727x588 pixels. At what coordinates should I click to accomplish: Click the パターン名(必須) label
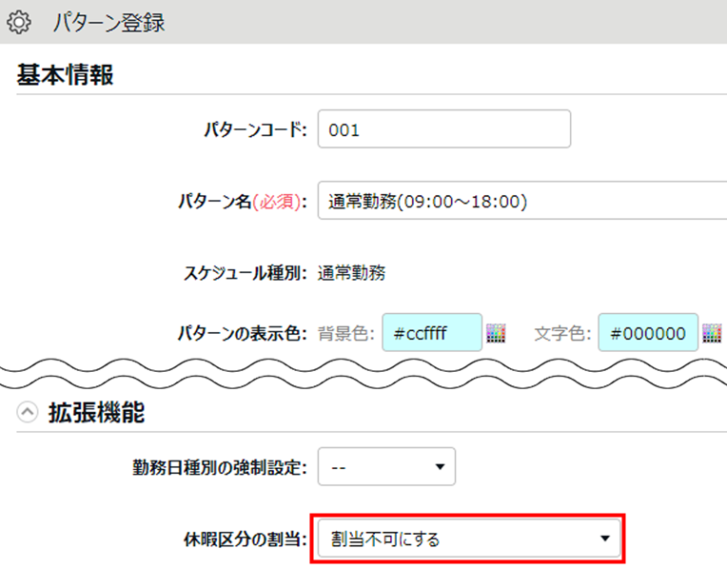pyautogui.click(x=243, y=202)
